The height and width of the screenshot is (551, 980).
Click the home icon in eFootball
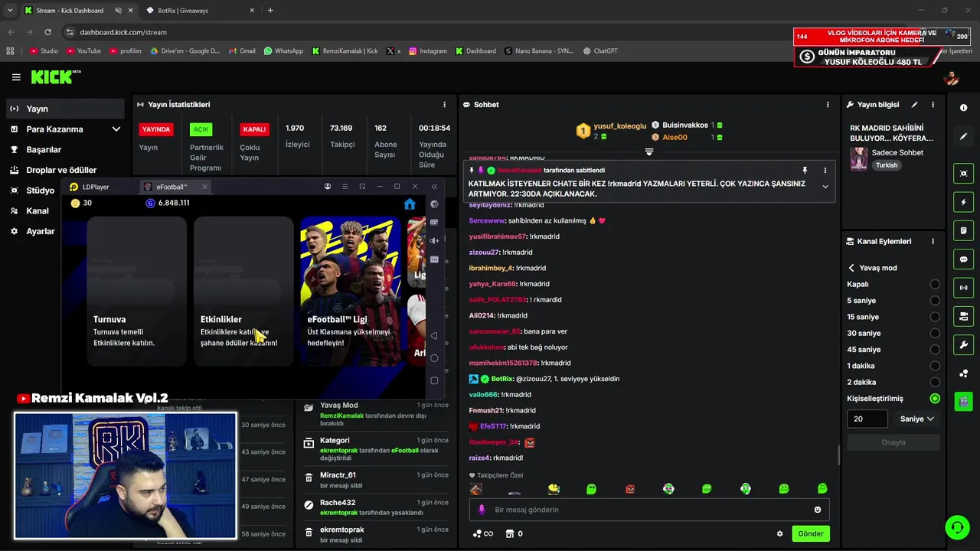(x=410, y=204)
